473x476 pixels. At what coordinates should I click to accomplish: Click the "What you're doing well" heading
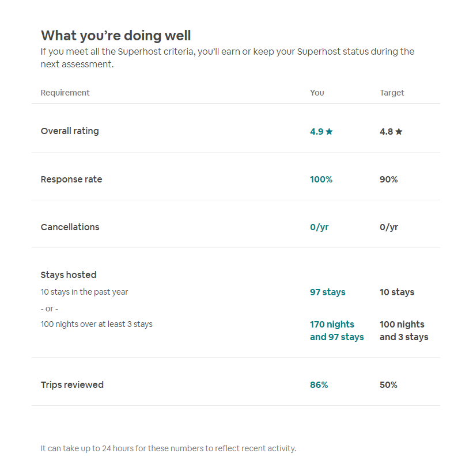pos(116,36)
